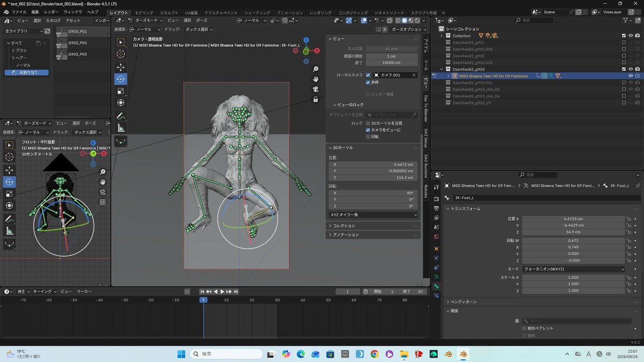Open the レンダー menu
Image resolution: width=644 pixels, height=362 pixels.
point(52,12)
